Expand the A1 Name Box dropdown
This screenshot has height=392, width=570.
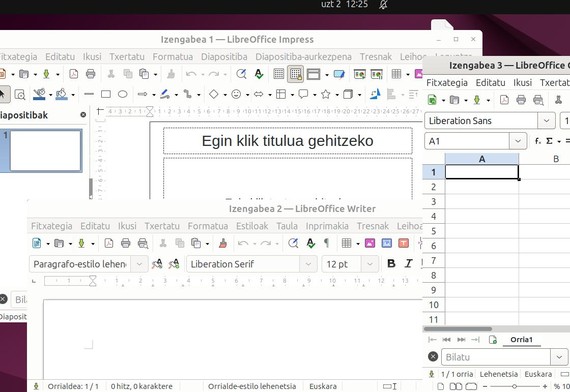click(x=518, y=141)
